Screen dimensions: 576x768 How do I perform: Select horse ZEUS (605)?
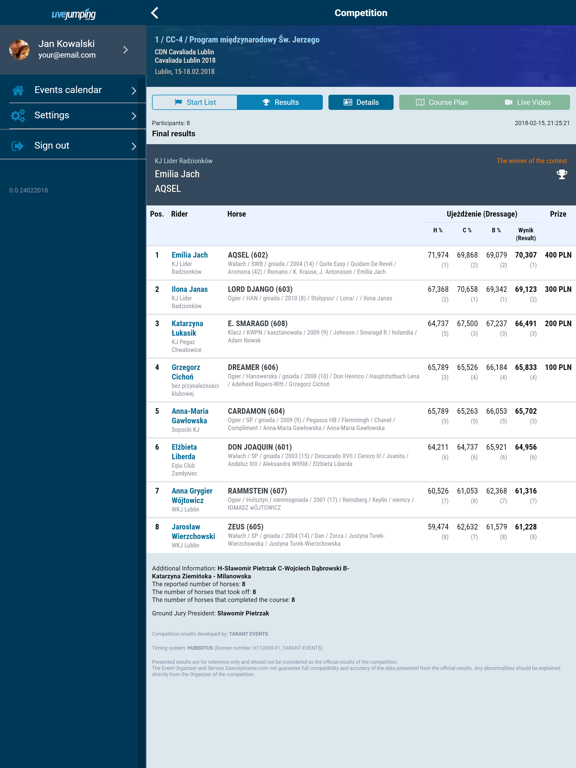click(x=245, y=527)
